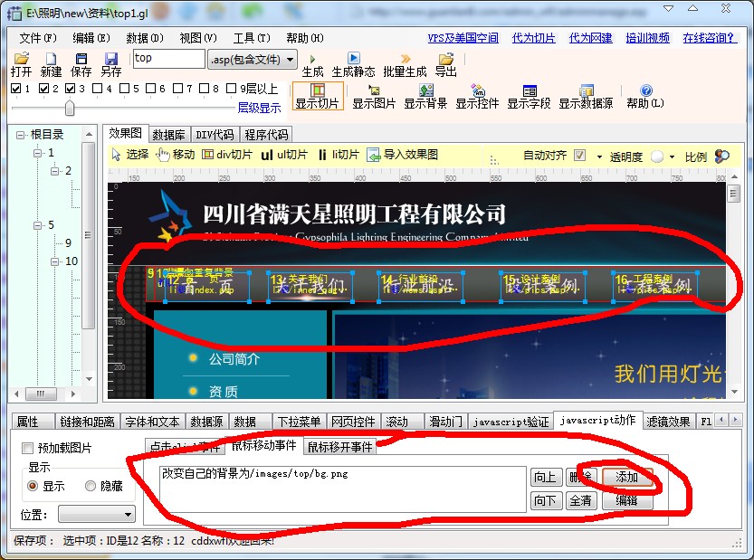Check the 预加载图片 checkbox
754x560 pixels.
27,449
